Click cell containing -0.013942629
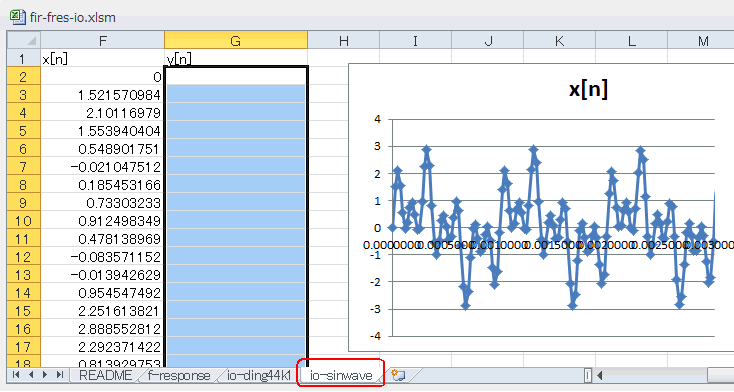Image resolution: width=734 pixels, height=392 pixels. click(x=103, y=274)
